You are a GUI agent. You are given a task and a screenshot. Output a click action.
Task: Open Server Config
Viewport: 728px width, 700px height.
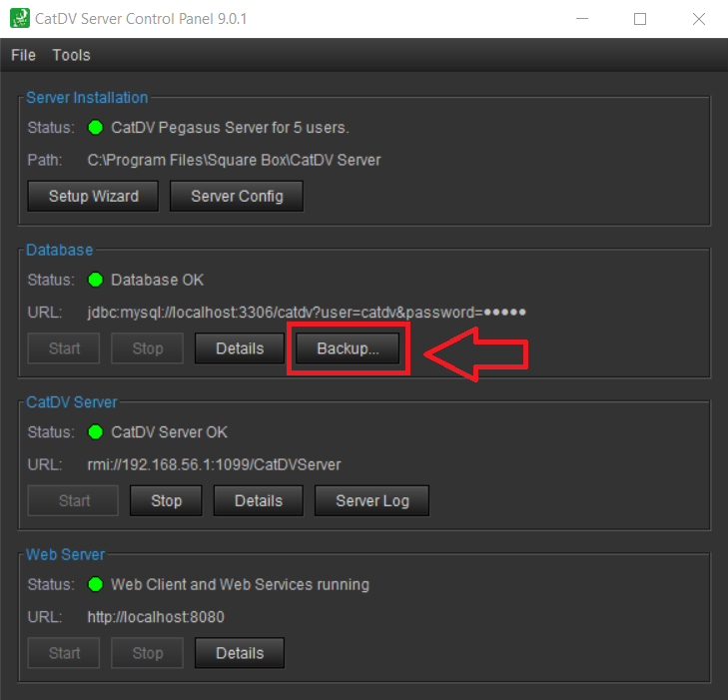pyautogui.click(x=237, y=196)
